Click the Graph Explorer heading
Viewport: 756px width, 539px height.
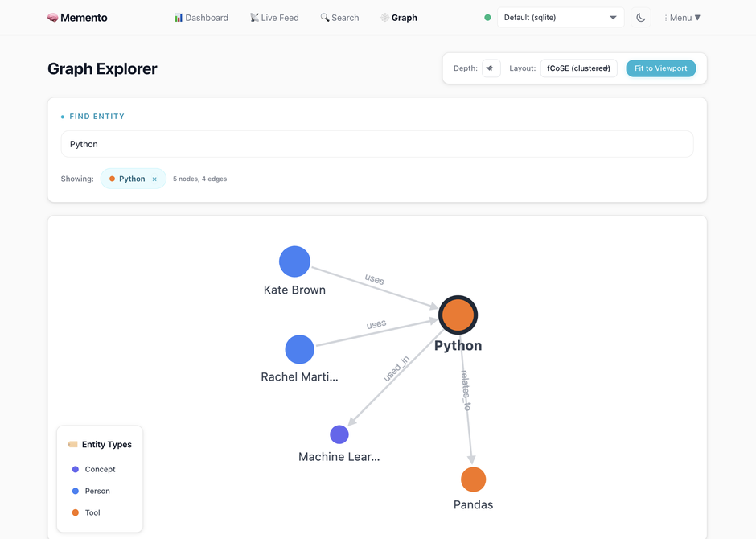pos(102,68)
